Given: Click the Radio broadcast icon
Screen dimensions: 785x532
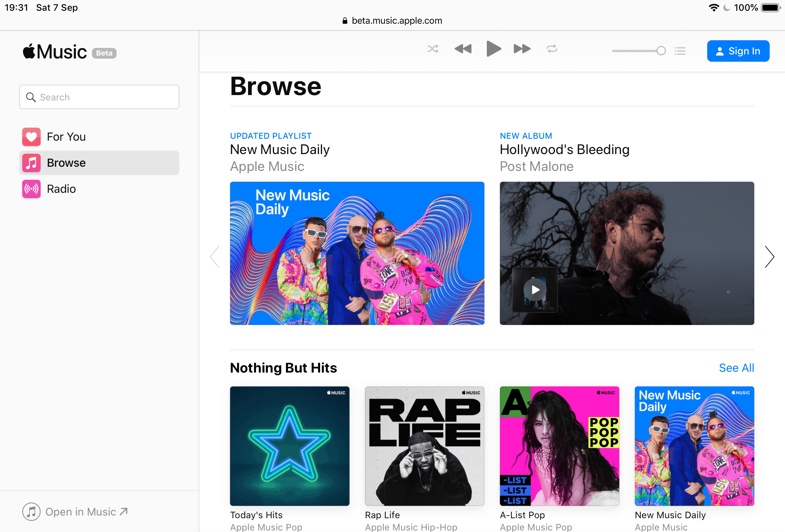Looking at the screenshot, I should pos(31,189).
